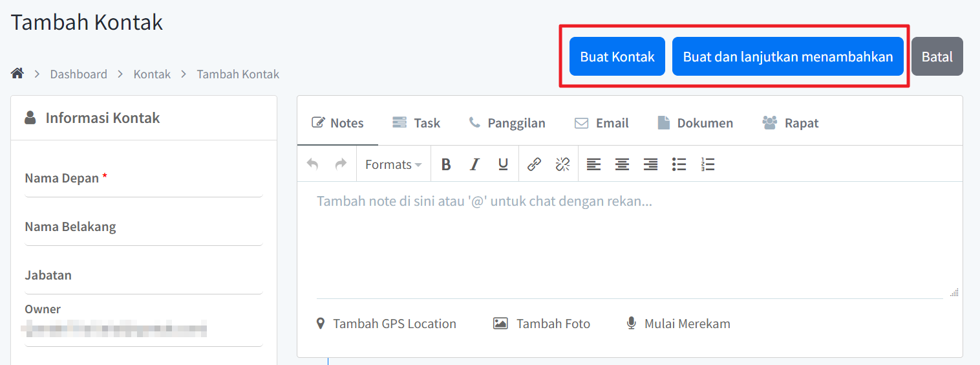Attach a photo with Tambah Foto
This screenshot has height=365, width=980.
click(542, 324)
